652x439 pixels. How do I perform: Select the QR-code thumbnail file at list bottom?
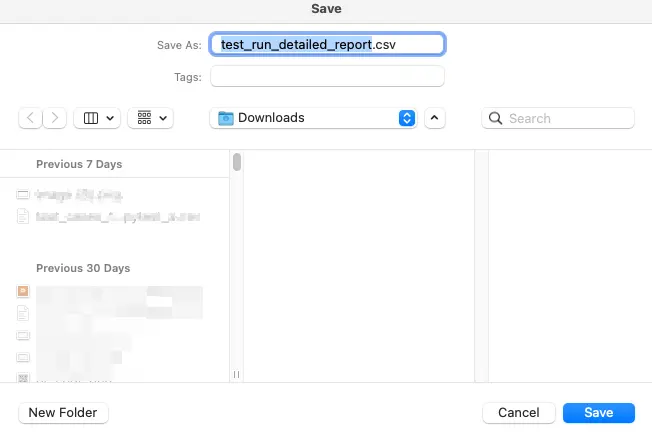point(23,378)
